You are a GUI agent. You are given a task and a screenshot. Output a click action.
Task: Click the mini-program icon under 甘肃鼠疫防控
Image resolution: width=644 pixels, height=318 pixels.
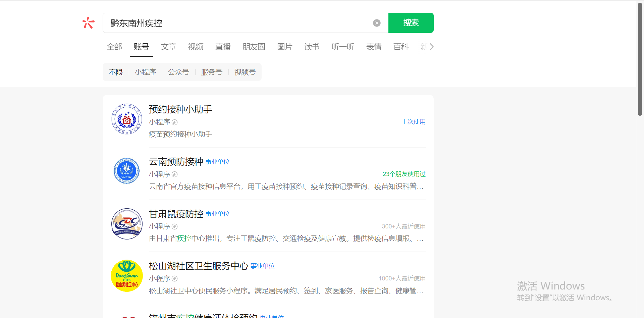pyautogui.click(x=174, y=226)
